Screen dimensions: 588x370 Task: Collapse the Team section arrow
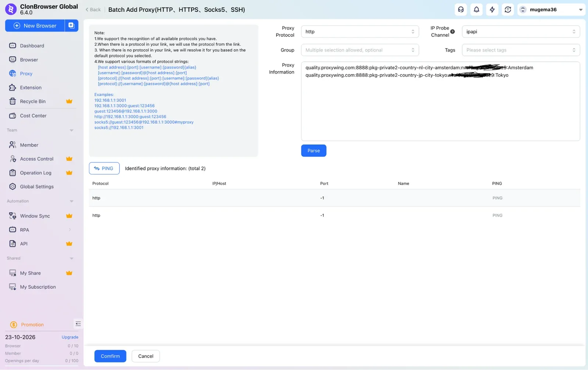point(71,130)
